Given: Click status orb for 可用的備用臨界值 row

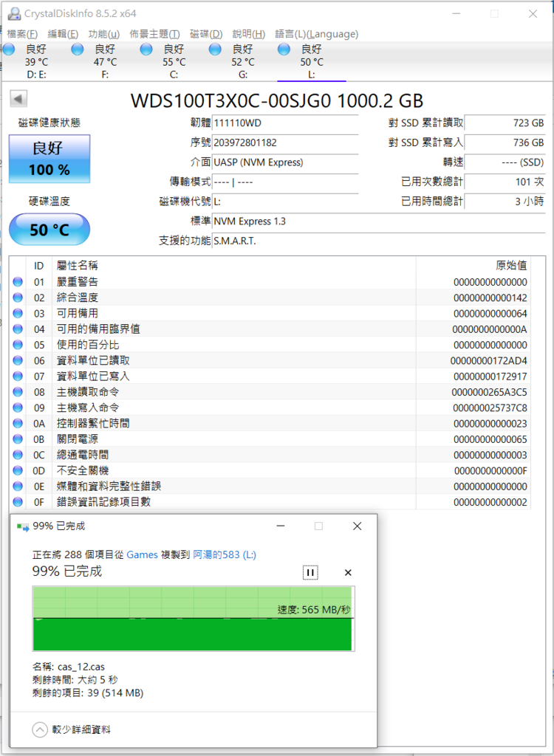Looking at the screenshot, I should 18,329.
